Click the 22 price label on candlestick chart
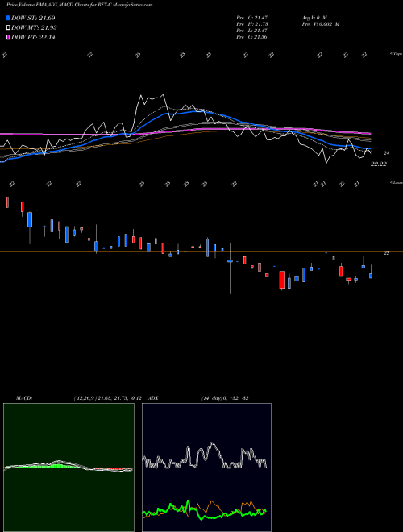This screenshot has height=532, width=403. click(386, 253)
